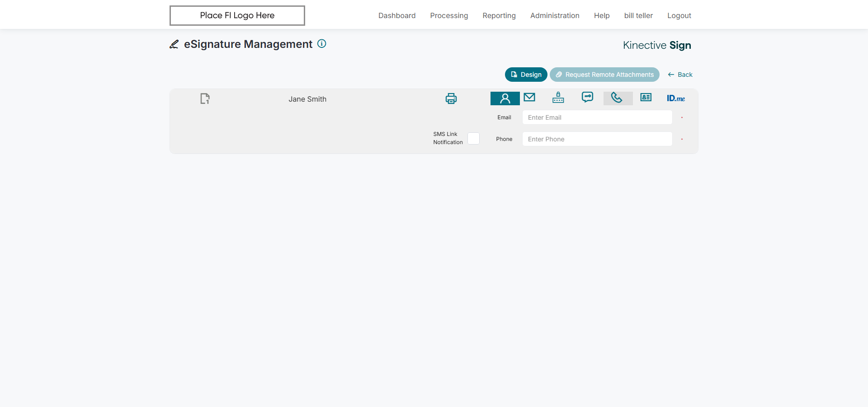Screen dimensions: 868x407
Task: Select the ID.me verification icon
Action: pyautogui.click(x=676, y=98)
